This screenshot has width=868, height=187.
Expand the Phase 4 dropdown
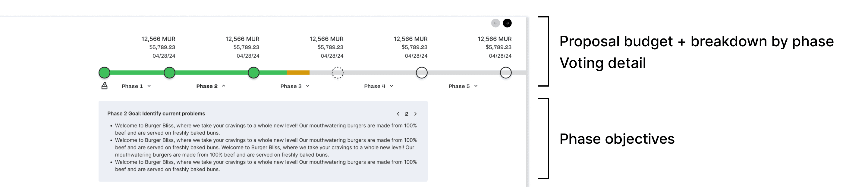point(379,86)
